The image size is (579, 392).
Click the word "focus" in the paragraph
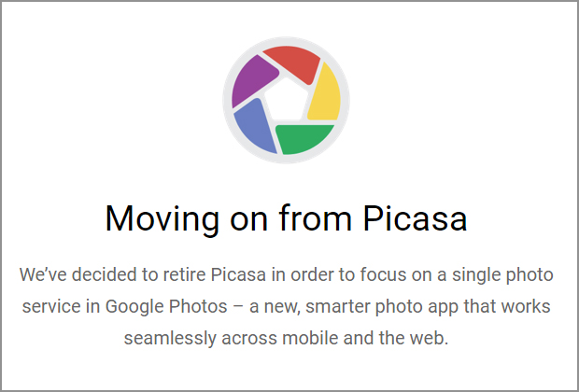click(383, 274)
